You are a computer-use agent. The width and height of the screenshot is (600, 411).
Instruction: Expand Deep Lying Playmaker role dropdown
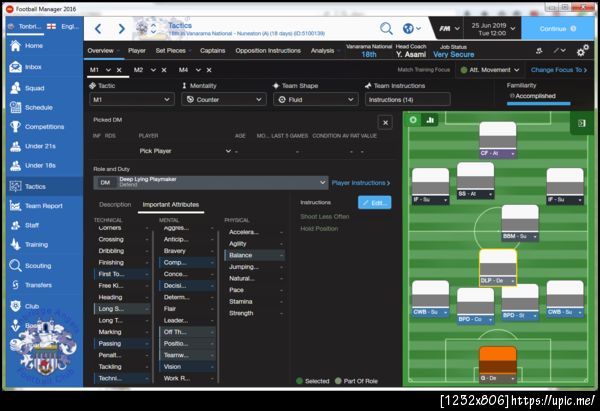(x=211, y=183)
